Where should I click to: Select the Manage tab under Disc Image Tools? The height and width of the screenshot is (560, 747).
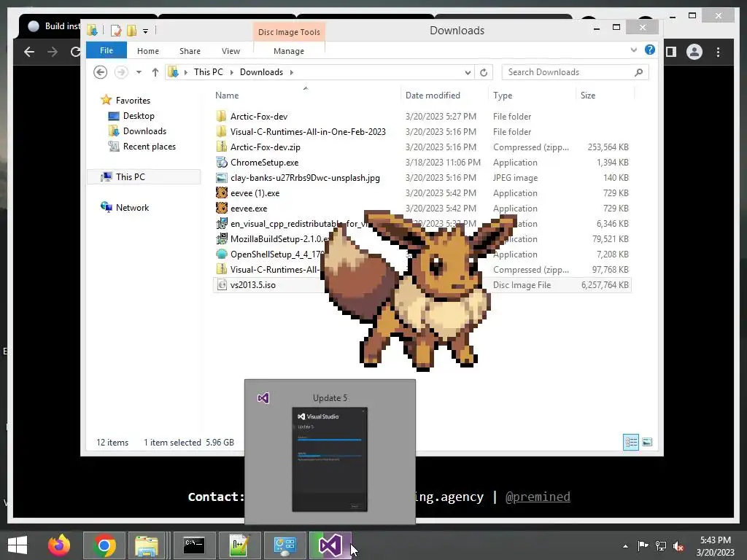pos(289,51)
